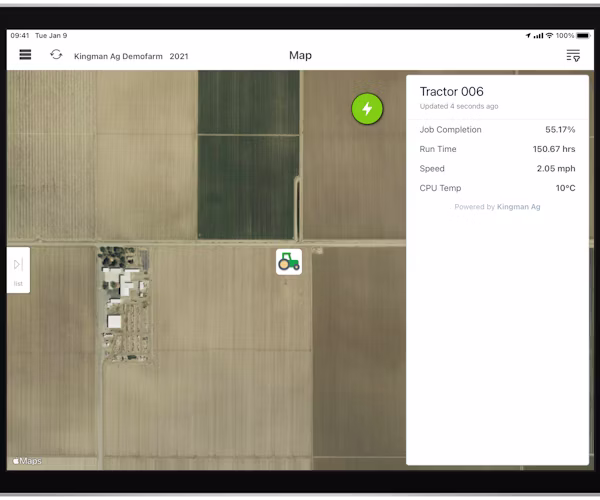Open the map filter list icon
Image resolution: width=600 pixels, height=500 pixels.
tap(573, 55)
